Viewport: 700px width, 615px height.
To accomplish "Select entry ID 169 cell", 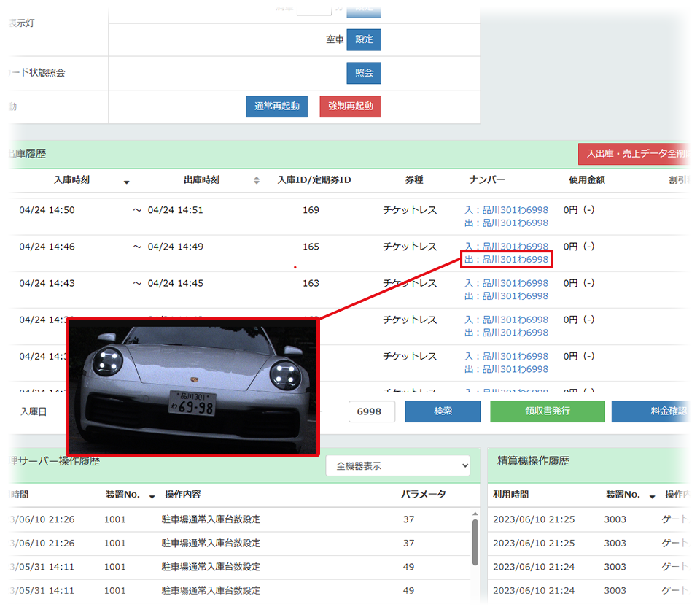I will 311,210.
